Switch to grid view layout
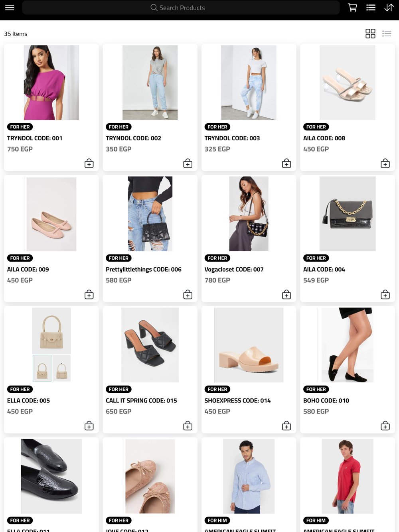 click(x=370, y=33)
